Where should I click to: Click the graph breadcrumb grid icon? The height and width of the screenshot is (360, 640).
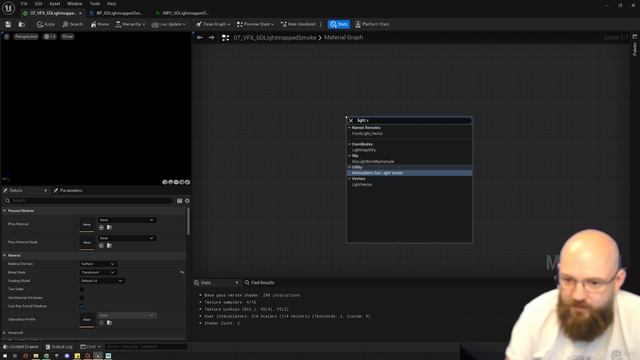point(225,38)
